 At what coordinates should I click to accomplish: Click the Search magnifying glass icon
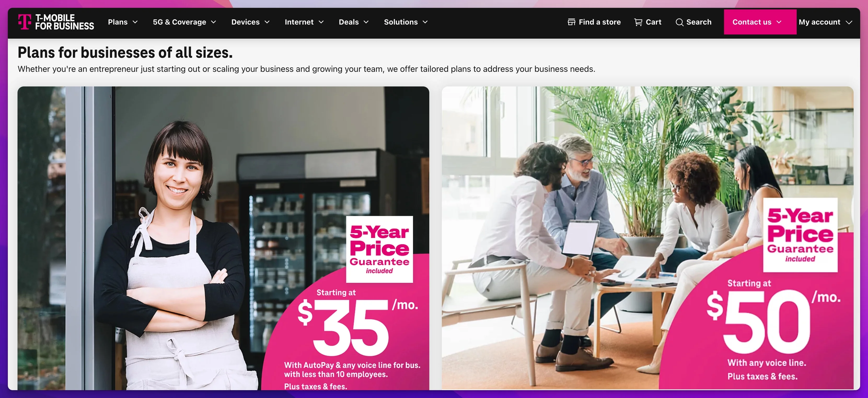[x=679, y=22]
